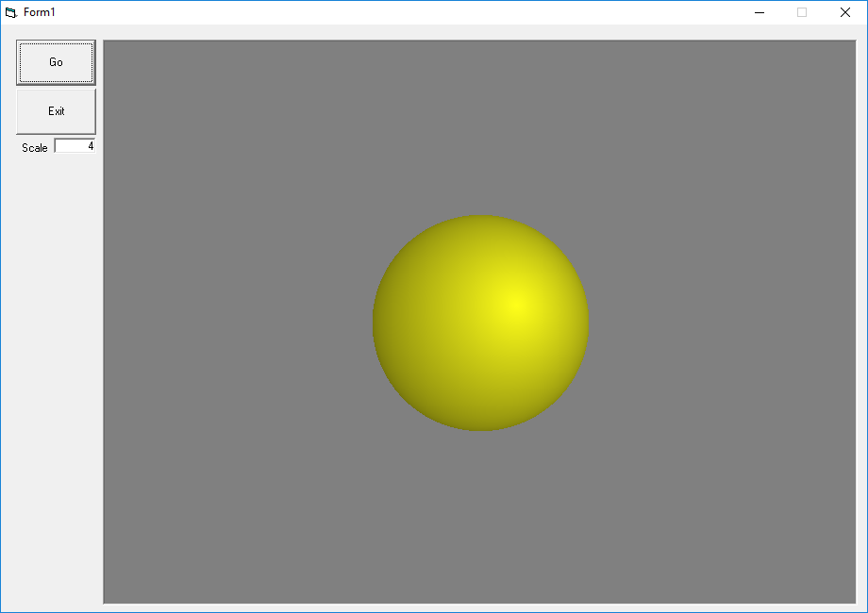Image resolution: width=868 pixels, height=613 pixels.
Task: Click inside the Scale input field
Action: [74, 145]
